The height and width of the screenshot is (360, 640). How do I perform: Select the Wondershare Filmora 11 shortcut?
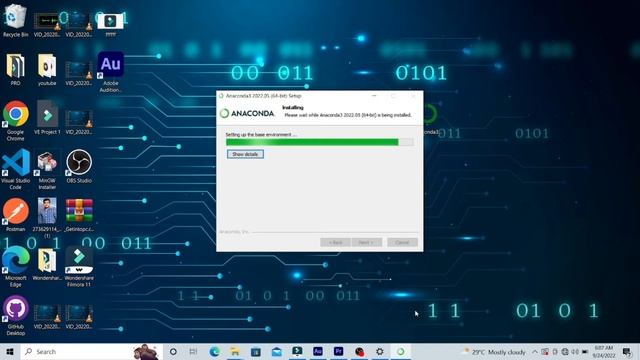[79, 267]
